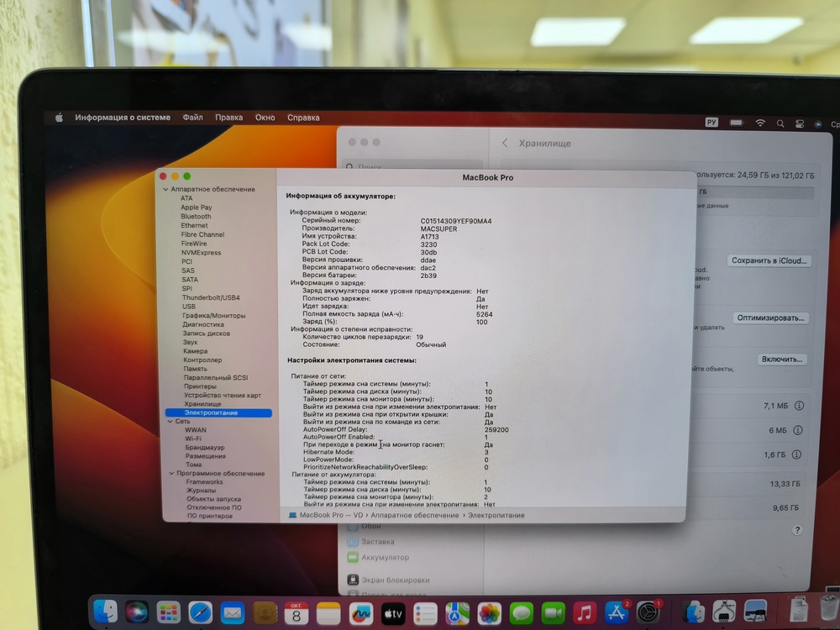Open the Файл menu

click(x=192, y=118)
